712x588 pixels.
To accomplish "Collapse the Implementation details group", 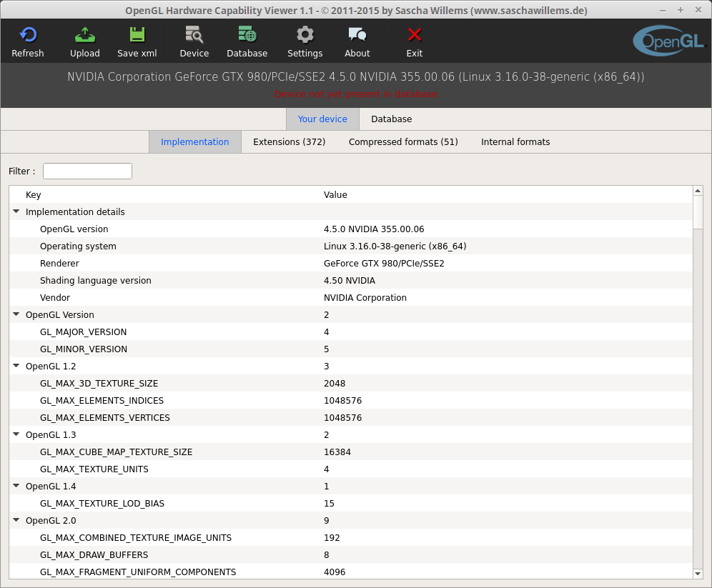I will [16, 211].
